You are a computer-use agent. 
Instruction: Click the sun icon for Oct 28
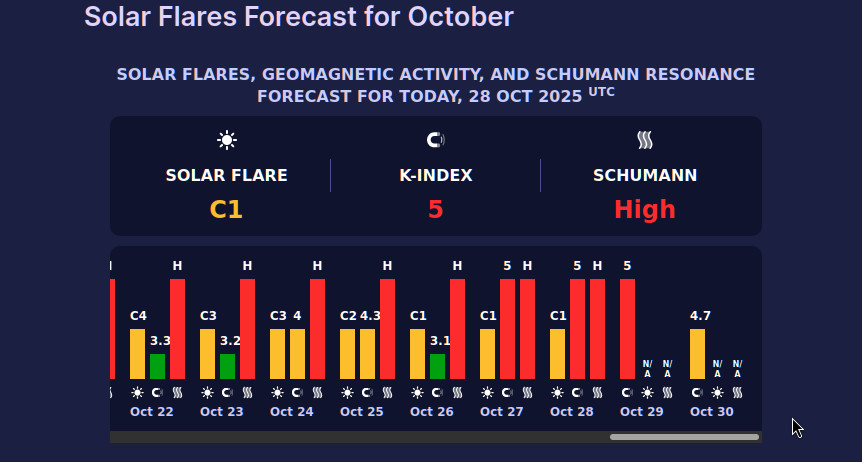point(557,393)
